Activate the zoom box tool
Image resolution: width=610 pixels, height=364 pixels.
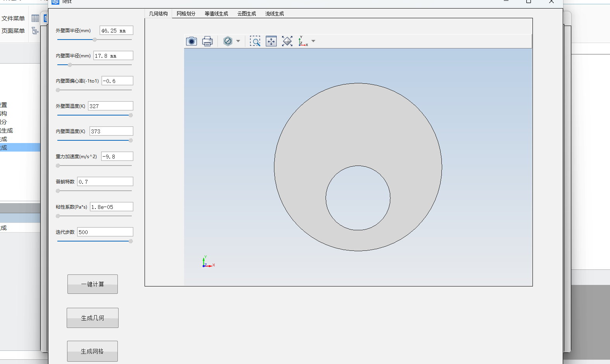(x=255, y=41)
